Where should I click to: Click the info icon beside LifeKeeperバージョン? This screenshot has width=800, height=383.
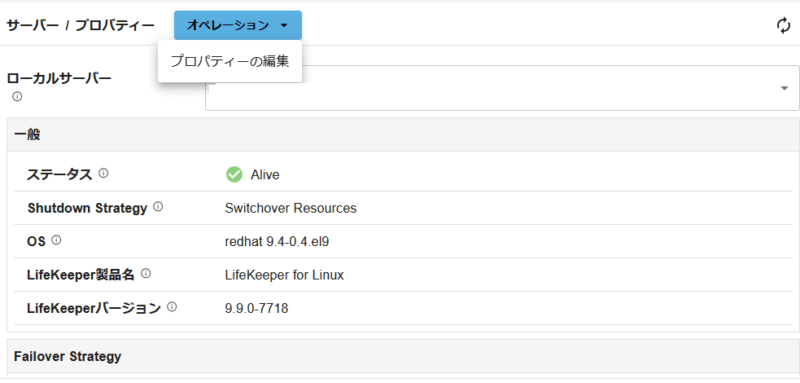pyautogui.click(x=172, y=307)
